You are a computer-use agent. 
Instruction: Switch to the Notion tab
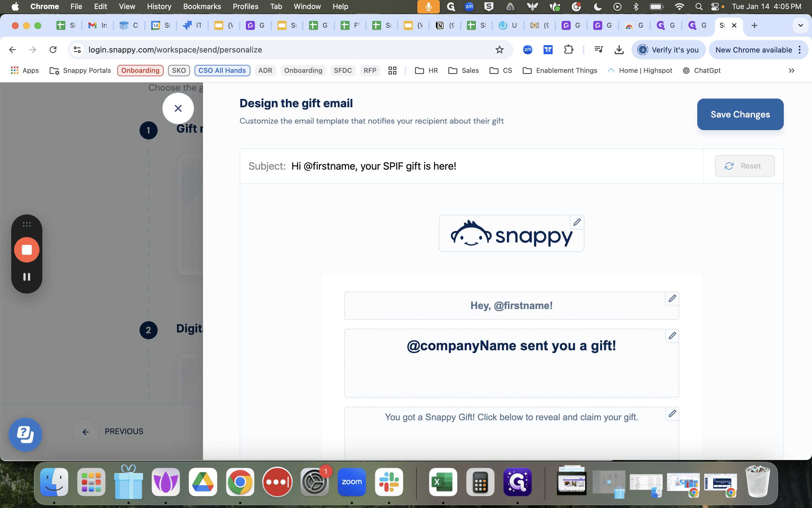445,25
